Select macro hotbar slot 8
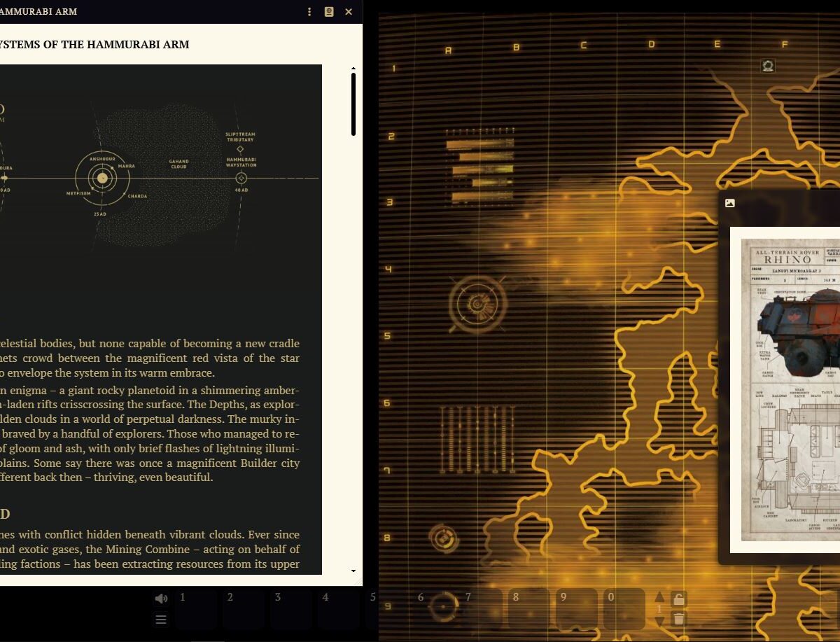Viewport: 840px width, 642px height. pos(529,609)
